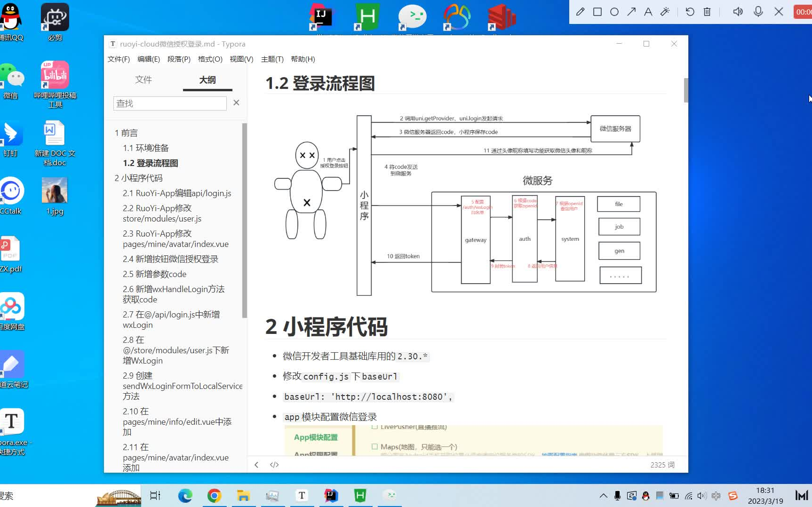Click the login flow diagram image
This screenshot has height=507, width=812.
pos(465,205)
